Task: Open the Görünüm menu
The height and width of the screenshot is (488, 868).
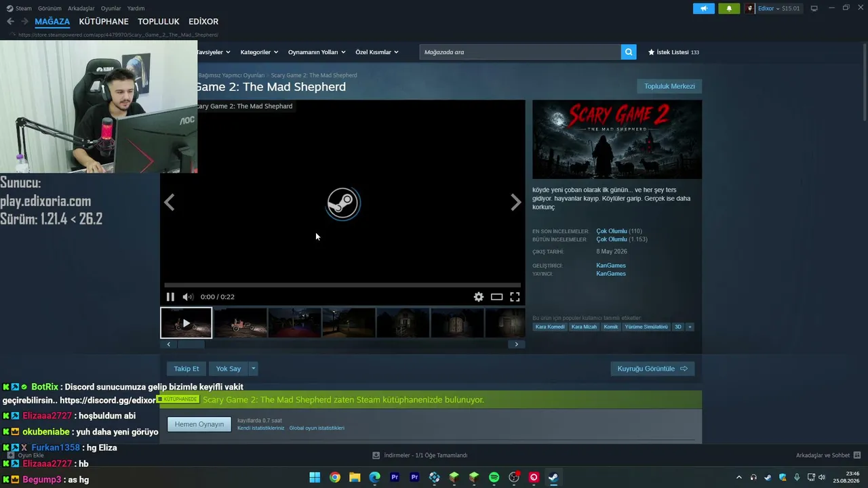Action: coord(50,9)
